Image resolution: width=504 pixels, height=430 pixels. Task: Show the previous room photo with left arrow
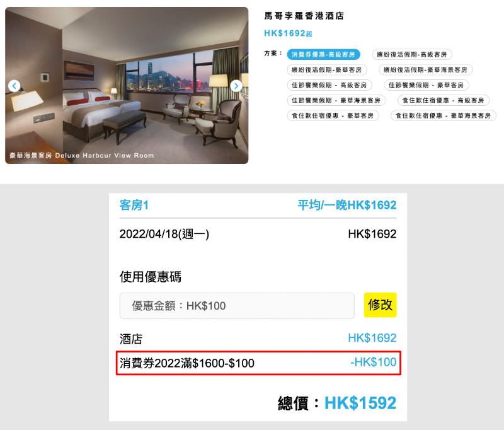14,86
